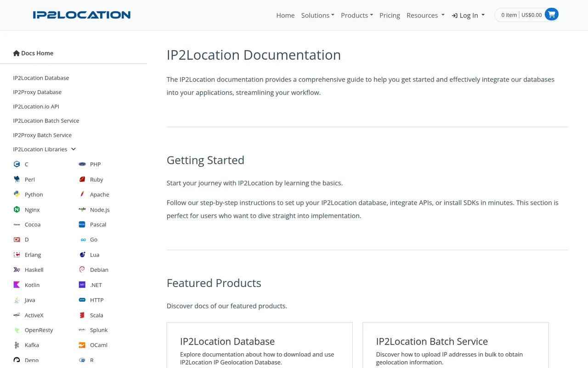Click the HTTP badge icon
588x368 pixels.
(x=82, y=300)
